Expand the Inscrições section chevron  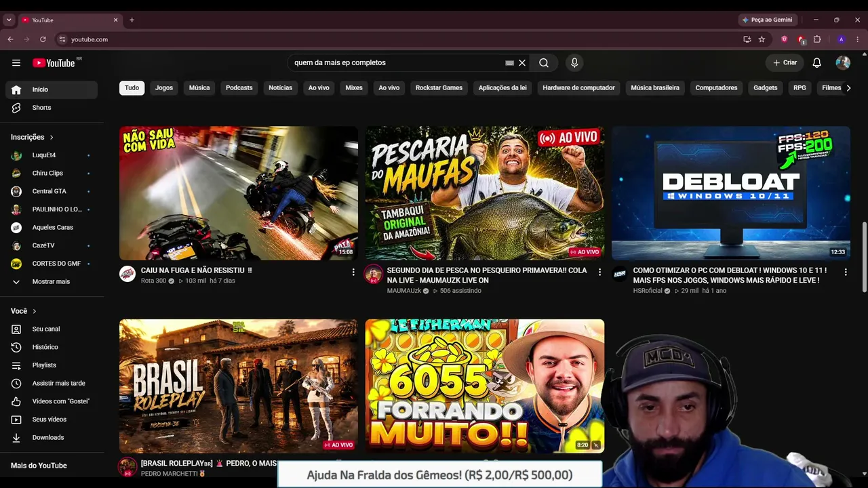click(x=52, y=137)
